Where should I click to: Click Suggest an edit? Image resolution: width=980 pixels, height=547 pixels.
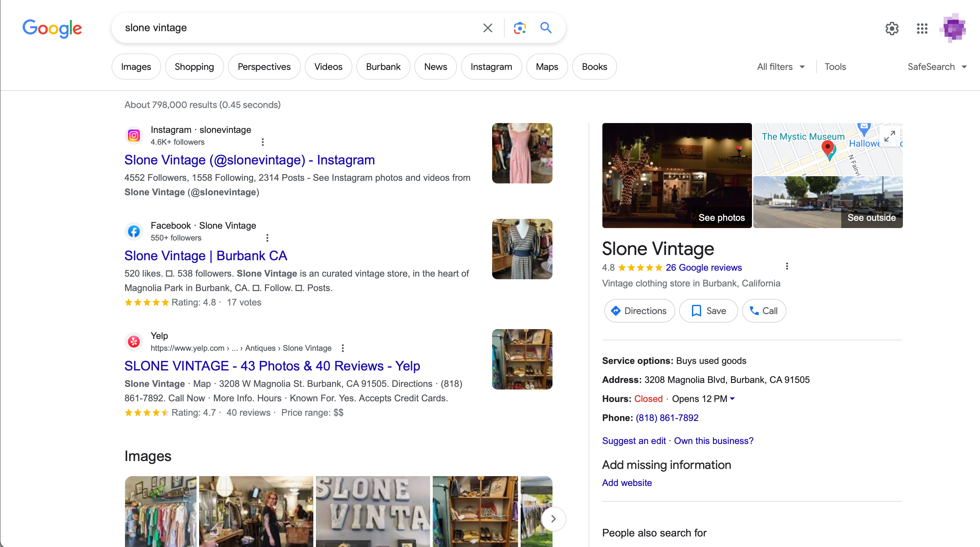(x=634, y=440)
